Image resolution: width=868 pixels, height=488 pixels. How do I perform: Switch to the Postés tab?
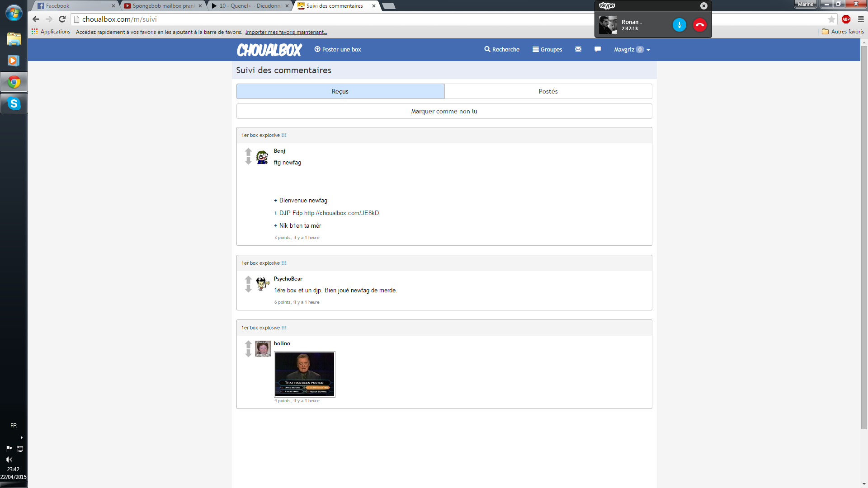coord(548,91)
